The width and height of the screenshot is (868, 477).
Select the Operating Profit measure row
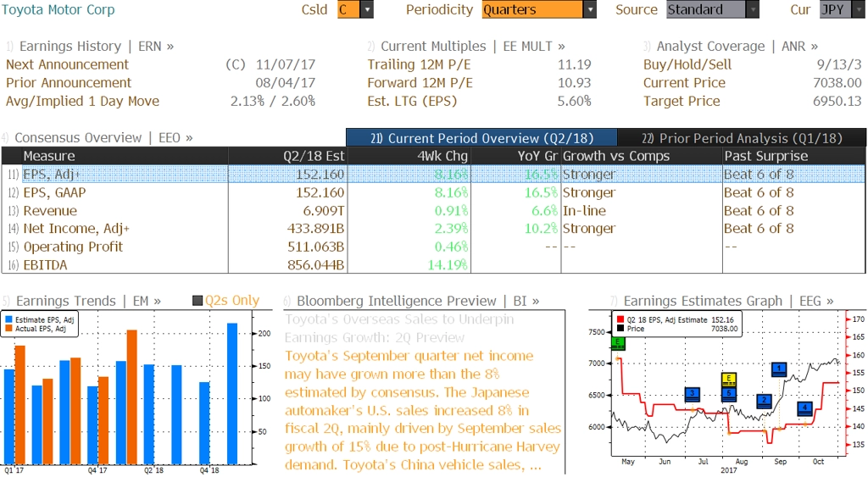pyautogui.click(x=433, y=247)
